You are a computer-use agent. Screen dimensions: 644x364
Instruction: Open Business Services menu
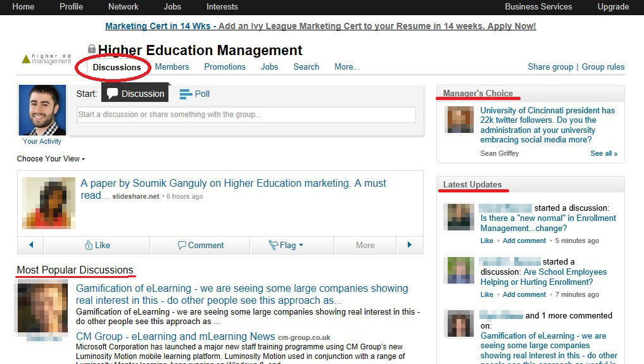point(538,6)
